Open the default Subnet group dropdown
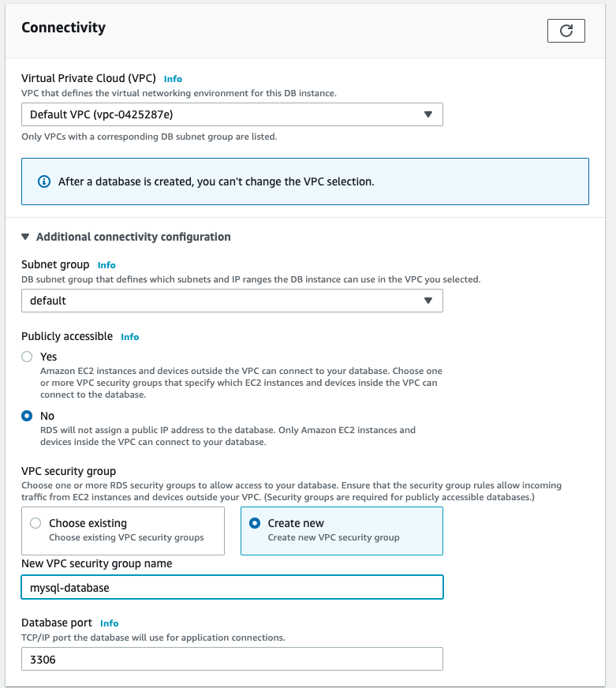 [x=232, y=301]
